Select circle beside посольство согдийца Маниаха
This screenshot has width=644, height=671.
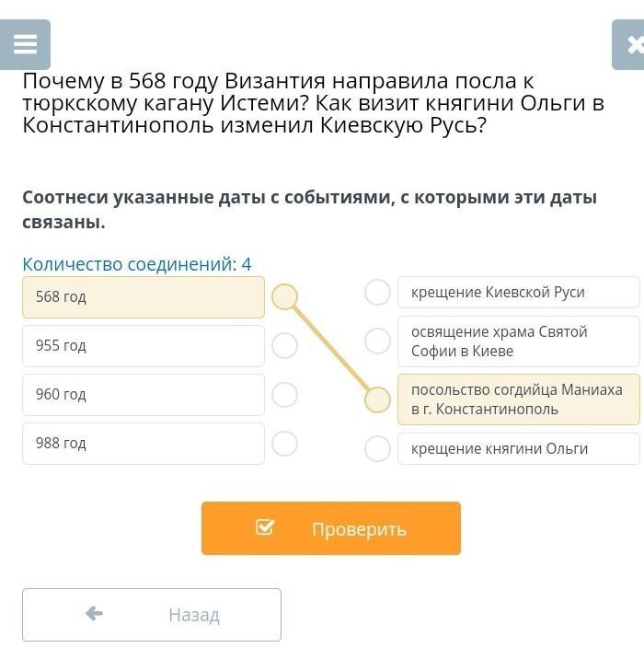(377, 399)
